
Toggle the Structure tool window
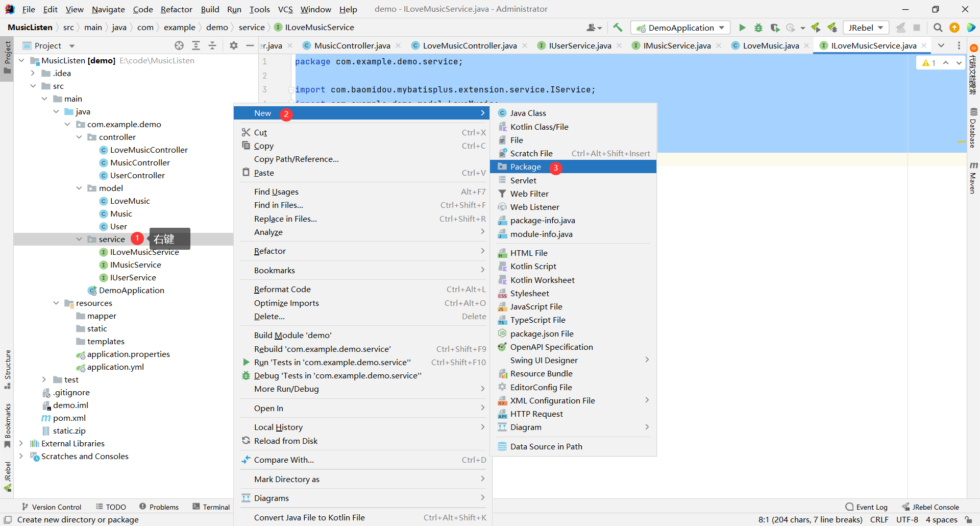tap(7, 369)
